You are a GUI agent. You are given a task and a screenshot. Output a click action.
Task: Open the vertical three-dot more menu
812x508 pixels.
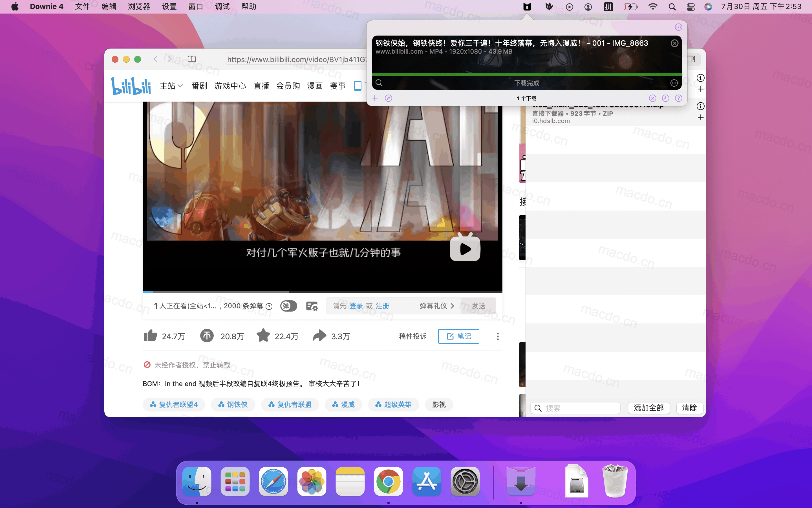pyautogui.click(x=498, y=336)
